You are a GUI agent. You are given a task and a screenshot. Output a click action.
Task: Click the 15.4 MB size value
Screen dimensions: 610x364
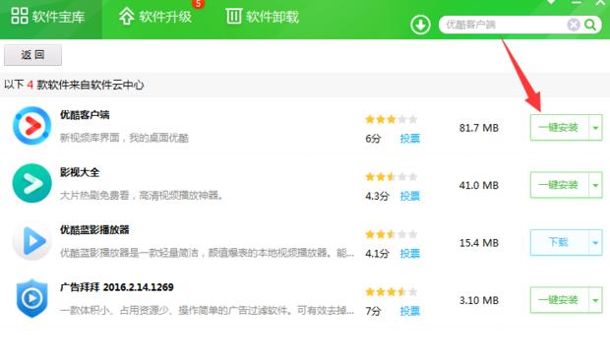(x=479, y=243)
